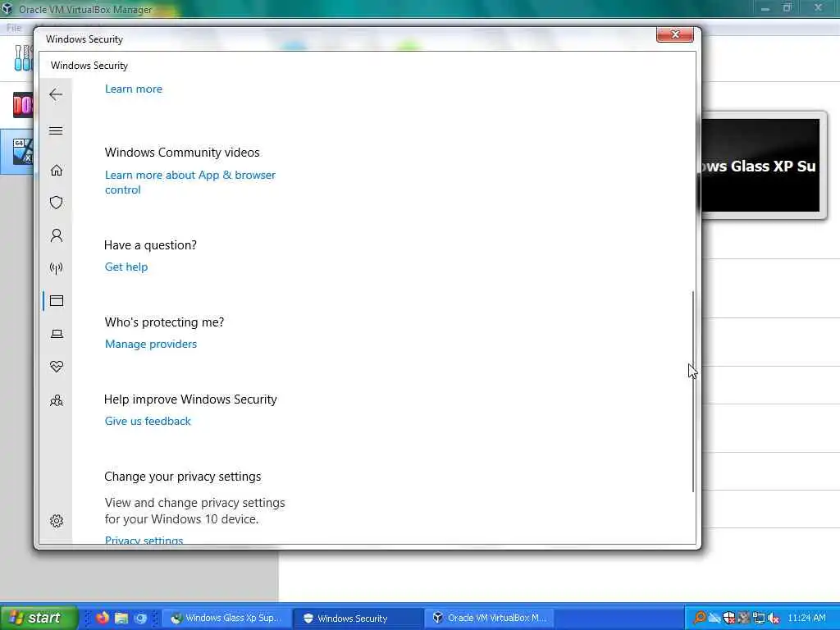Viewport: 840px width, 630px height.
Task: Click the Get help link
Action: point(126,267)
